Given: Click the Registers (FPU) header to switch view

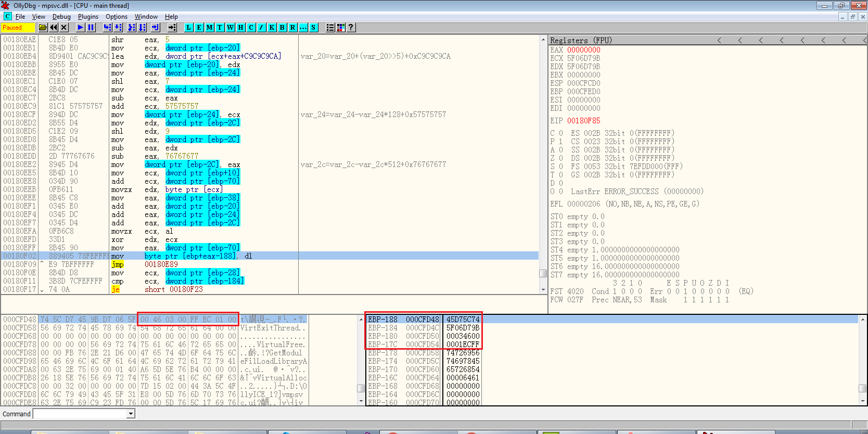Looking at the screenshot, I should coord(581,41).
